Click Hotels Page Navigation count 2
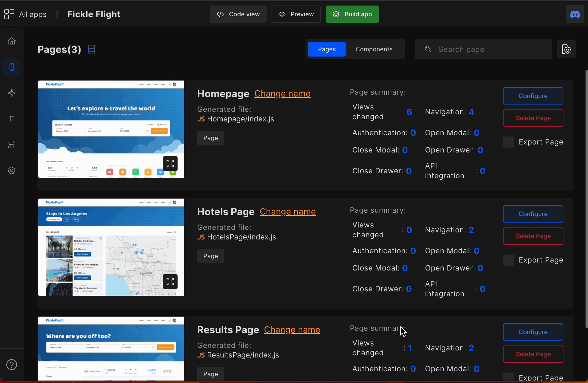 471,230
